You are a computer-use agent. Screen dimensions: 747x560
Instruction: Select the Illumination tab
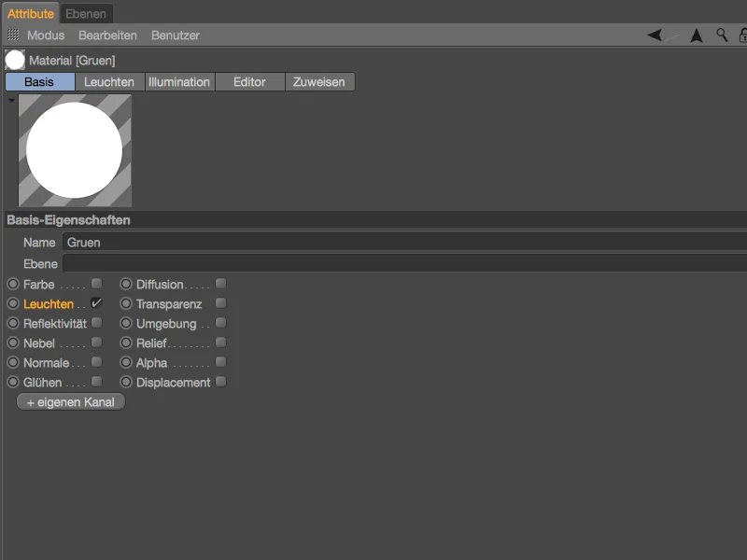pos(179,82)
